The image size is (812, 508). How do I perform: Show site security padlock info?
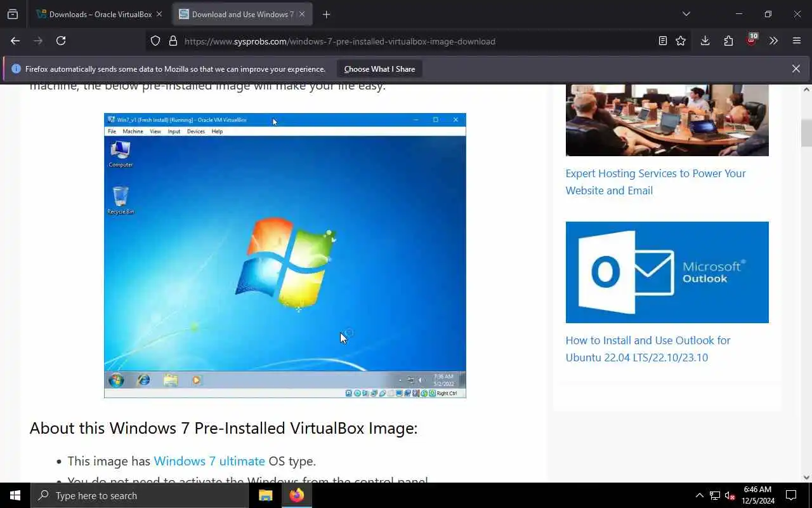point(173,41)
